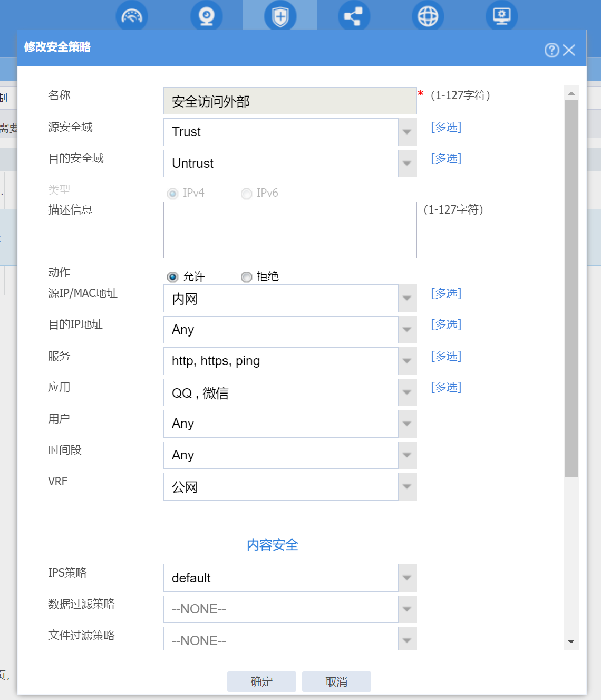Expand the 源IP/MAC地址 dropdown arrow
601x700 pixels.
[x=407, y=299]
